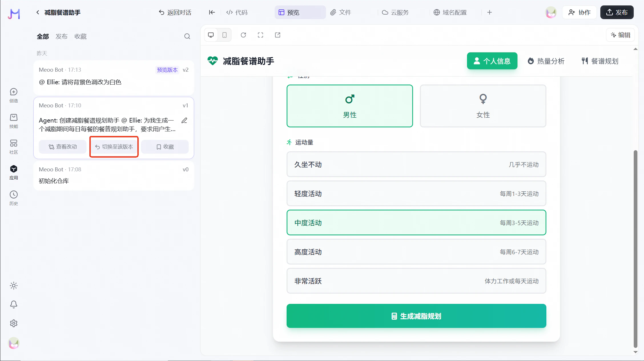Click 切换至该版本 button

tap(114, 147)
